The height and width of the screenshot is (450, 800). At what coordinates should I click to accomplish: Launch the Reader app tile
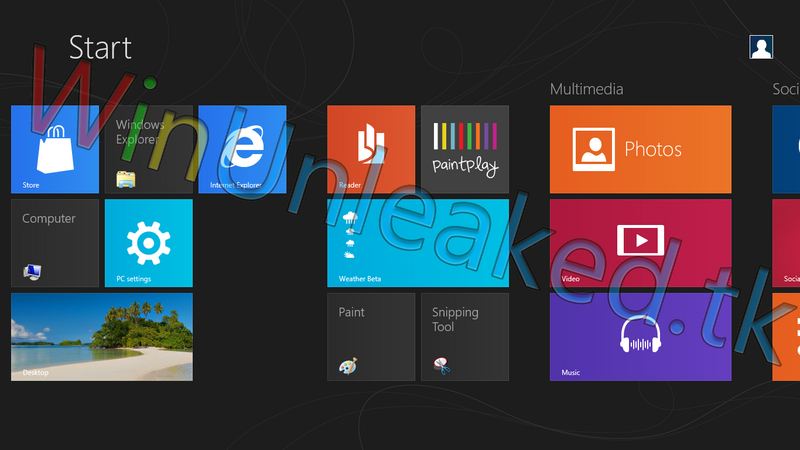point(371,149)
